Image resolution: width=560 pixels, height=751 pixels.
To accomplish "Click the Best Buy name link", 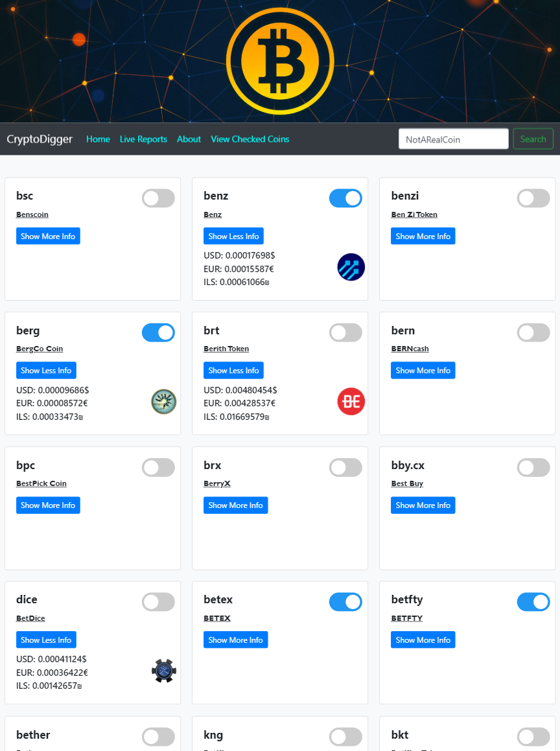I will tap(407, 483).
